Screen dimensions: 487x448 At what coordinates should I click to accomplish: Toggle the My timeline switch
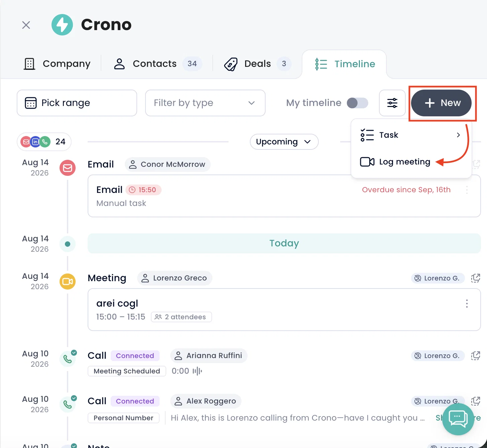click(x=358, y=103)
